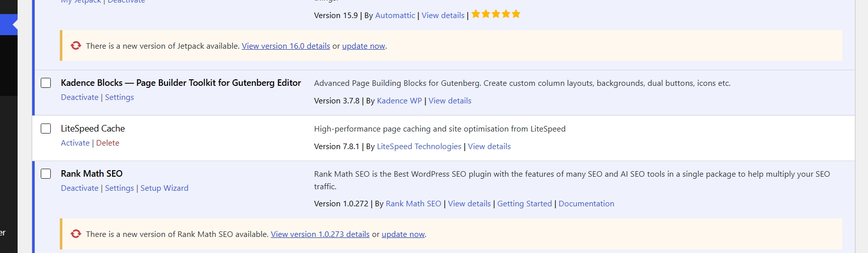Open the Rank Math SEO author link
Screen dimensions: 868x253
click(413, 204)
